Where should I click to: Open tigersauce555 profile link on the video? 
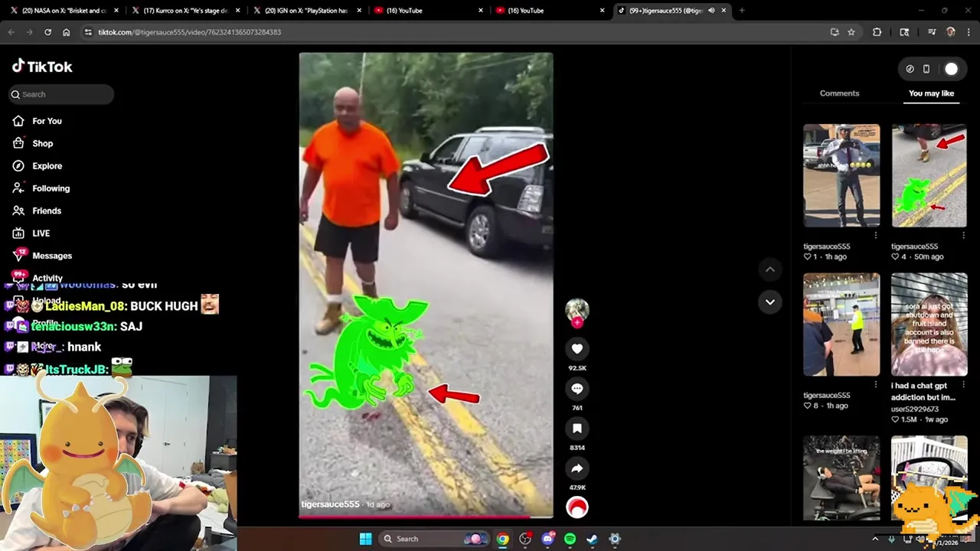tap(330, 504)
